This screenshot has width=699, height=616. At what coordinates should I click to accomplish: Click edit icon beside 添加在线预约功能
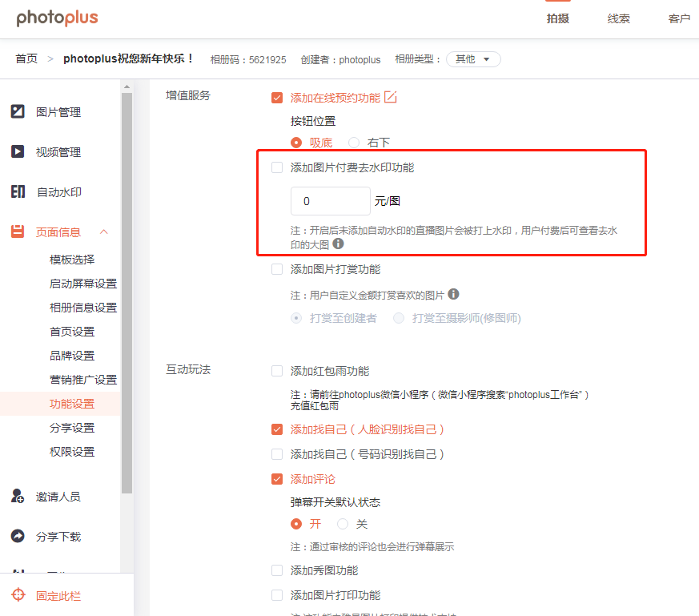[x=391, y=97]
